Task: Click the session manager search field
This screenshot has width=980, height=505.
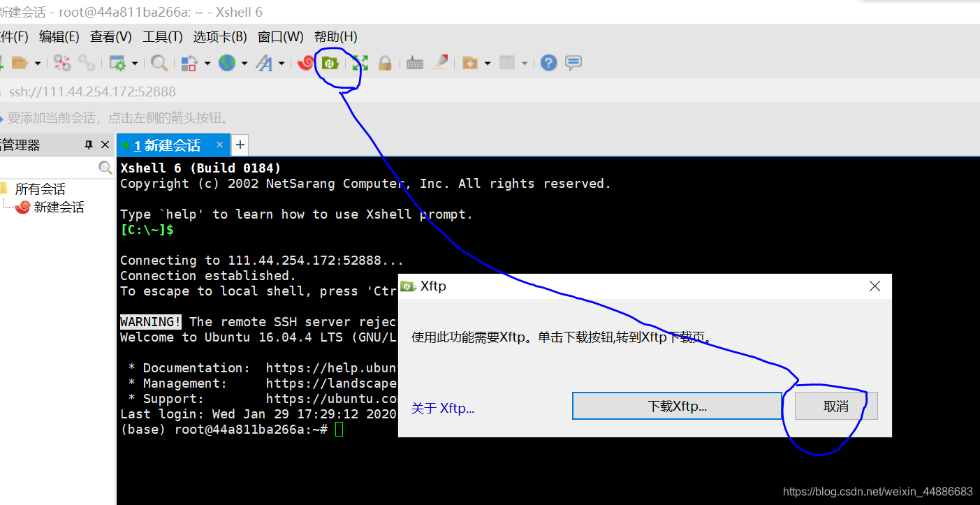Action: 49,168
